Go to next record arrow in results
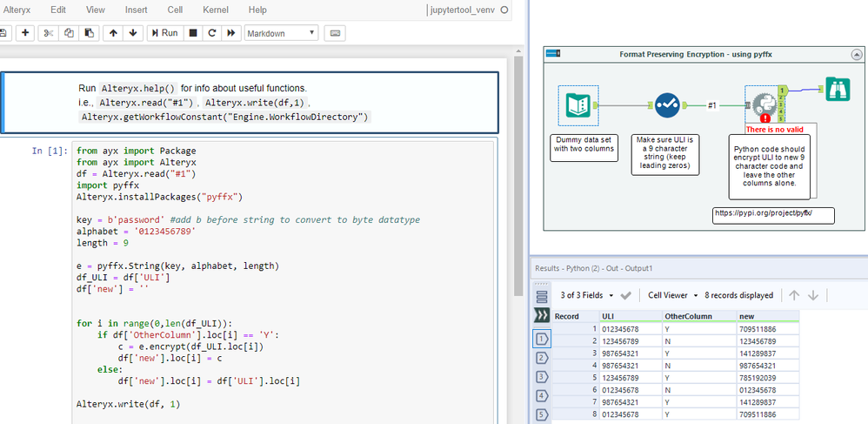This screenshot has width=868, height=424. pyautogui.click(x=812, y=295)
